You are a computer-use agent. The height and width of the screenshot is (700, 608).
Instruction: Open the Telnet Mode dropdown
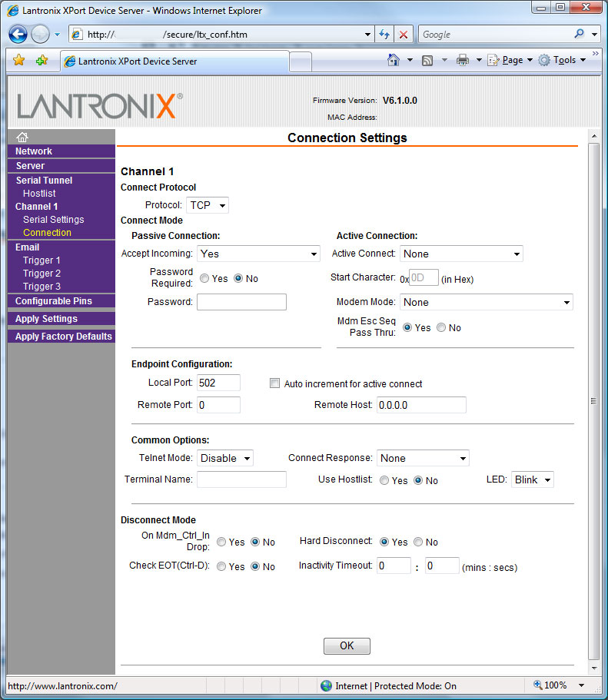(225, 458)
